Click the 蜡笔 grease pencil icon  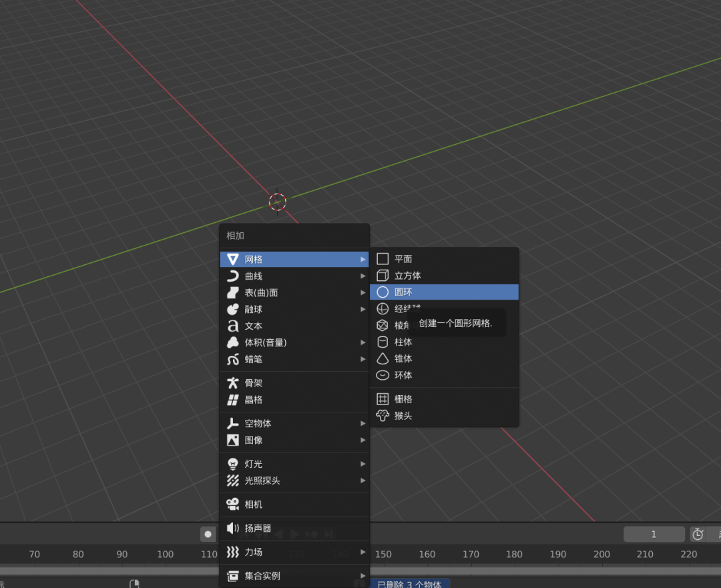coord(233,359)
